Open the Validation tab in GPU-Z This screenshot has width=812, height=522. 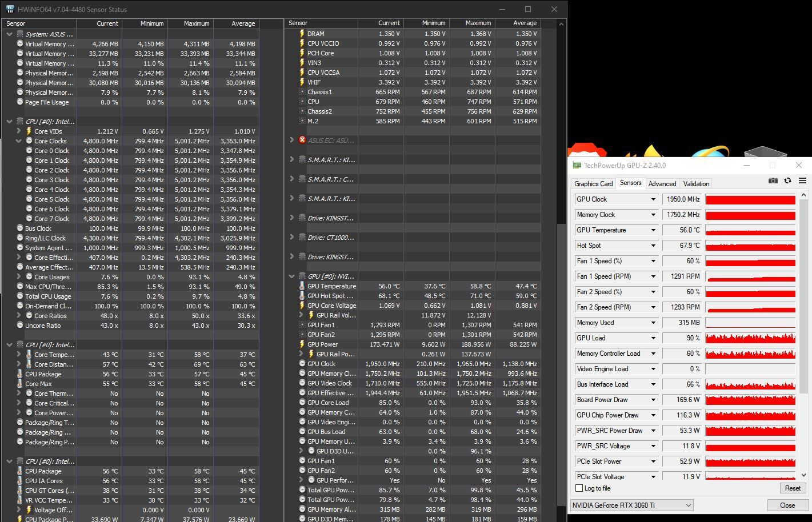pos(696,184)
